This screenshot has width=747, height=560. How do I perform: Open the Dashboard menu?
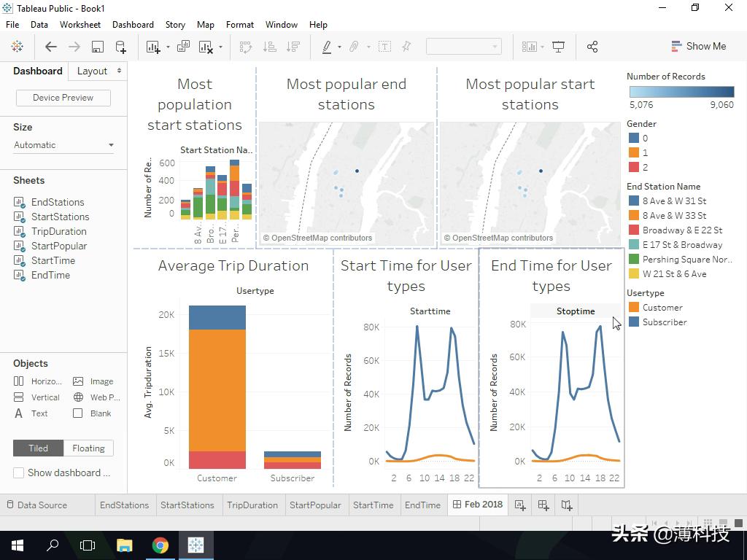133,25
